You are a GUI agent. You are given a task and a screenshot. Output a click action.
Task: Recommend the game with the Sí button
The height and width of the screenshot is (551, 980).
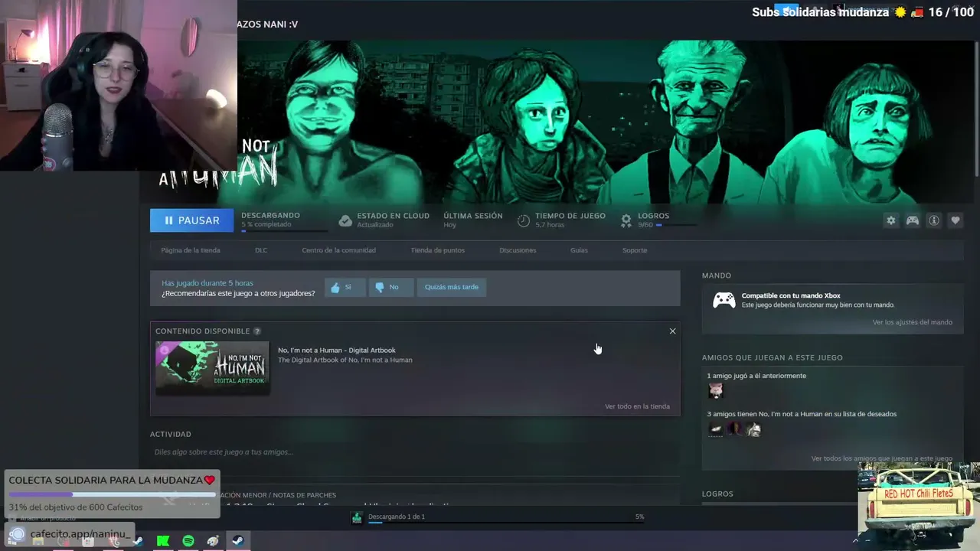[x=345, y=287]
